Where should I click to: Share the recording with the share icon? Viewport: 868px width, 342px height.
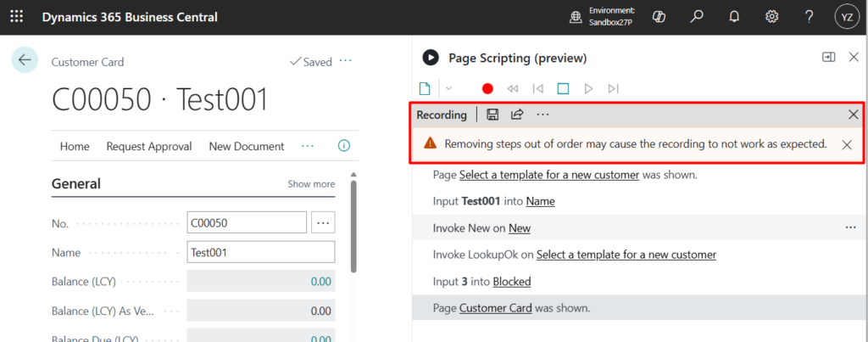pos(517,115)
